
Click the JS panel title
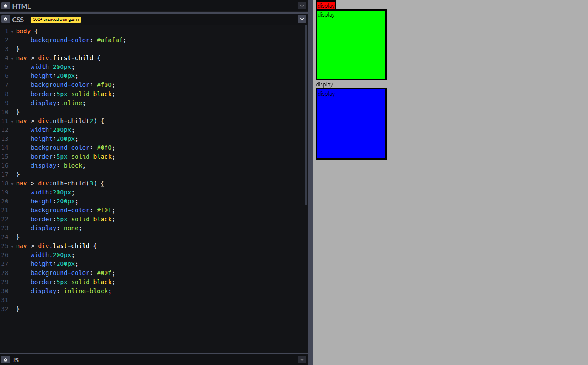(x=15, y=360)
